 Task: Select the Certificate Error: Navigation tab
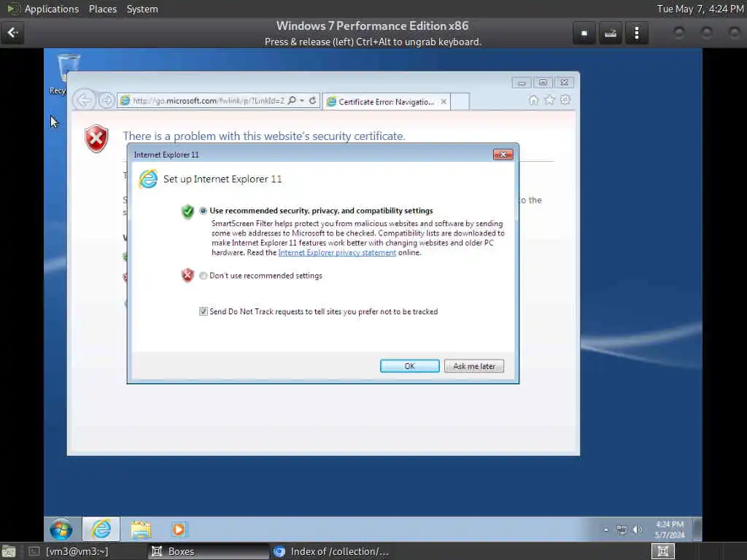387,101
